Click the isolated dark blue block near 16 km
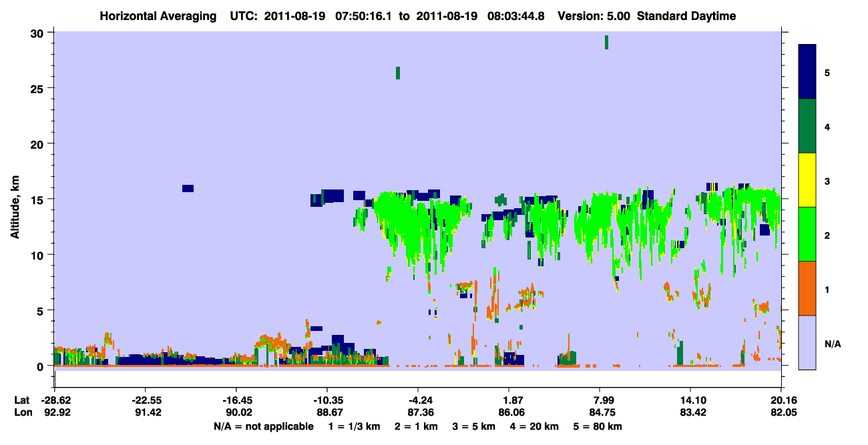Image resolution: width=868 pixels, height=445 pixels. 188,188
